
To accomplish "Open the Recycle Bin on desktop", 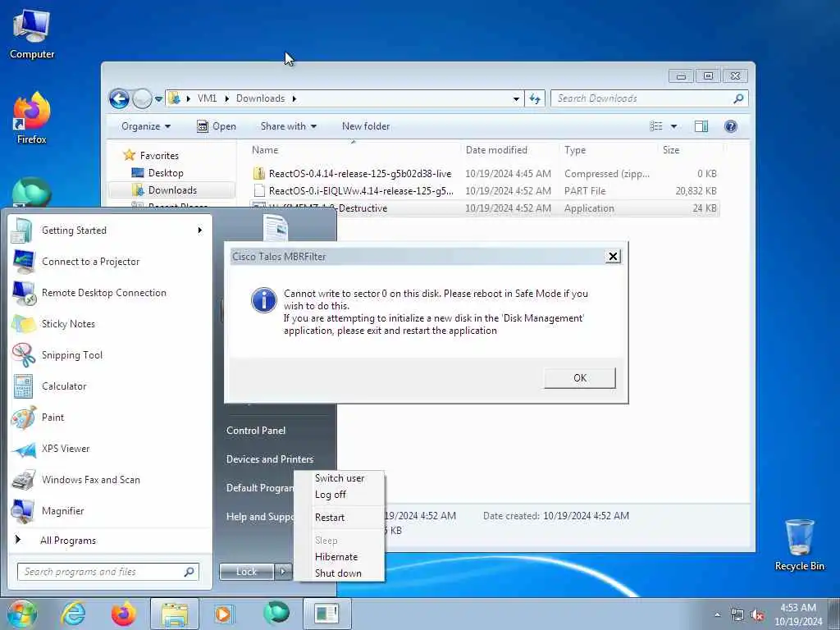I will point(799,545).
